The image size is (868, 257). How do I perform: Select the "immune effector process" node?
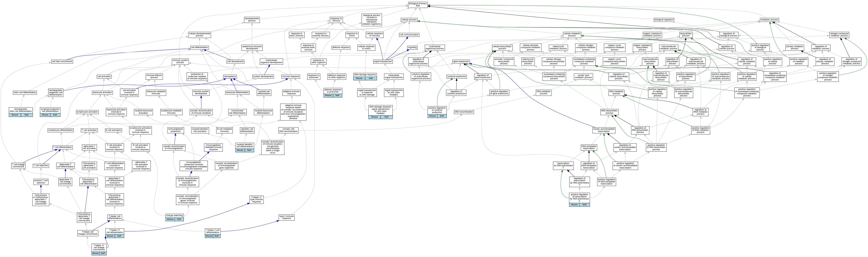[154, 76]
